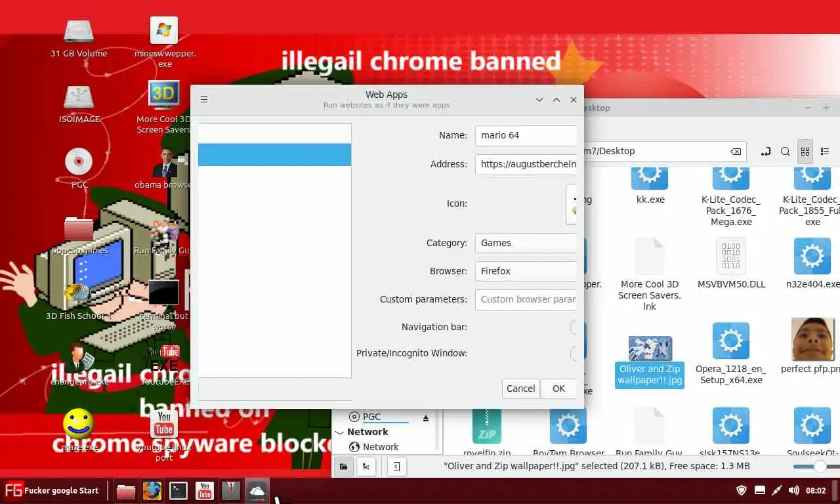Show tree view sidebar button
This screenshot has height=504, width=840.
366,467
